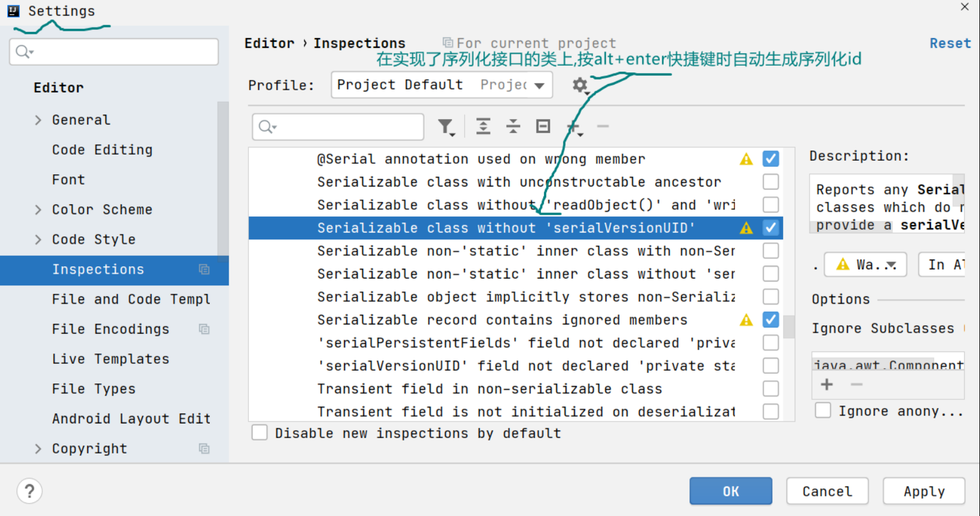Open the Project Default profile dropdown

tap(442, 85)
